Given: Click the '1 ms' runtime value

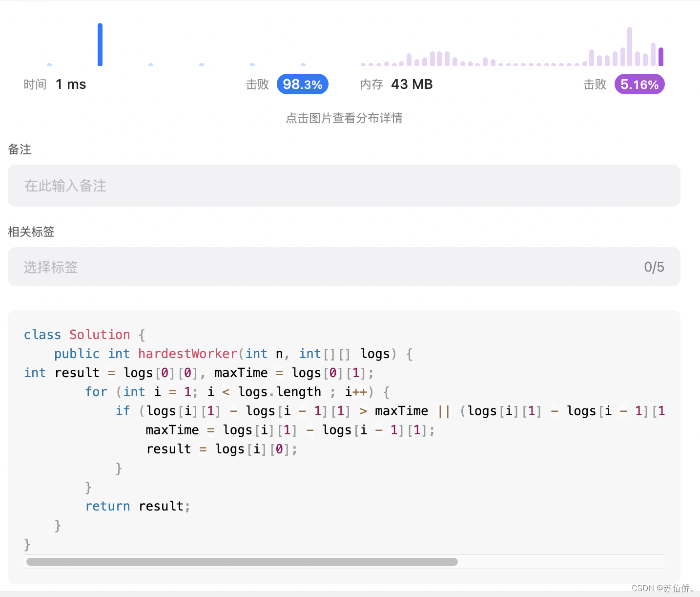Looking at the screenshot, I should point(71,85).
